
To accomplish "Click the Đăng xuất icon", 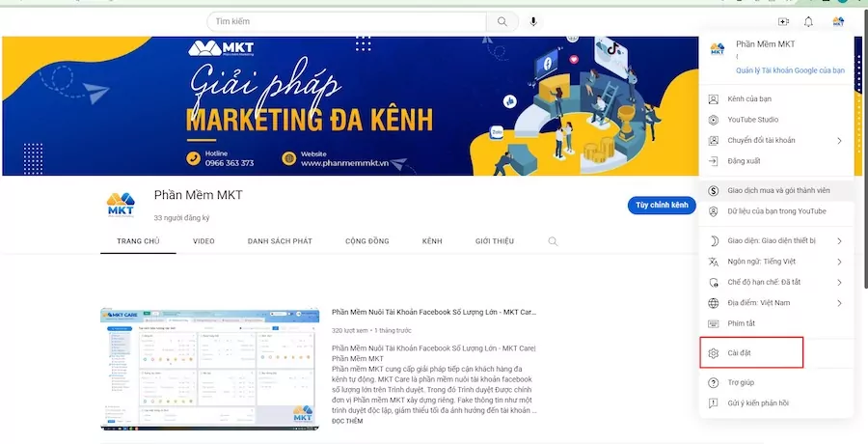I will point(714,161).
